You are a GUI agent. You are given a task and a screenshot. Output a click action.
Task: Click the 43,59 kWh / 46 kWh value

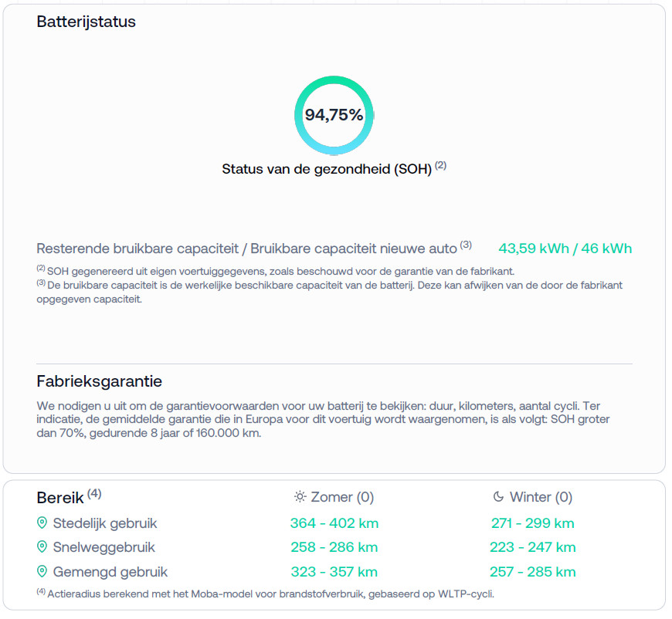tap(565, 249)
